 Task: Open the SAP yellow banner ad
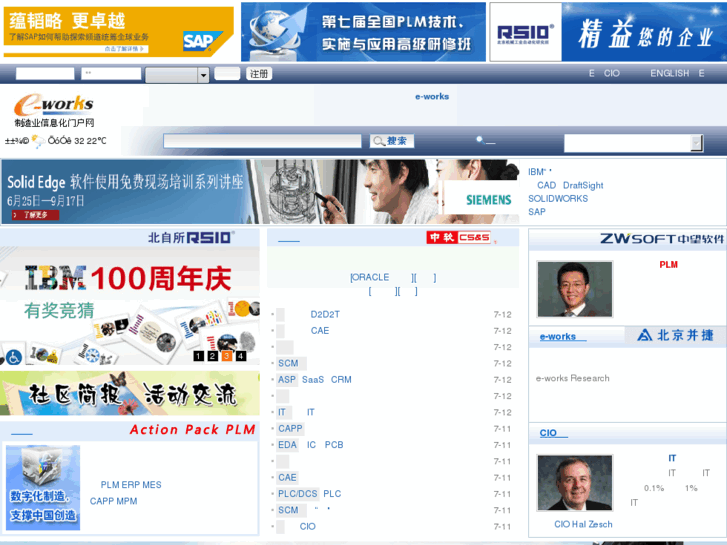(x=119, y=32)
